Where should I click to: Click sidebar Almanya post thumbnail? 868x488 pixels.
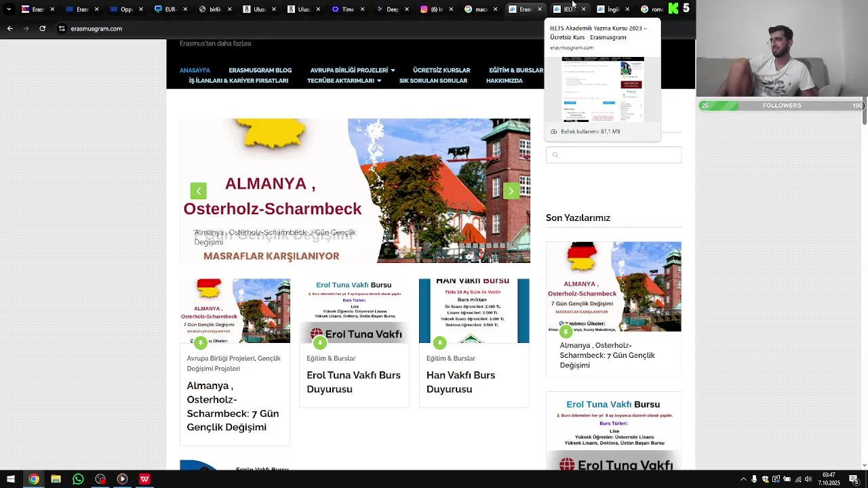pos(614,287)
